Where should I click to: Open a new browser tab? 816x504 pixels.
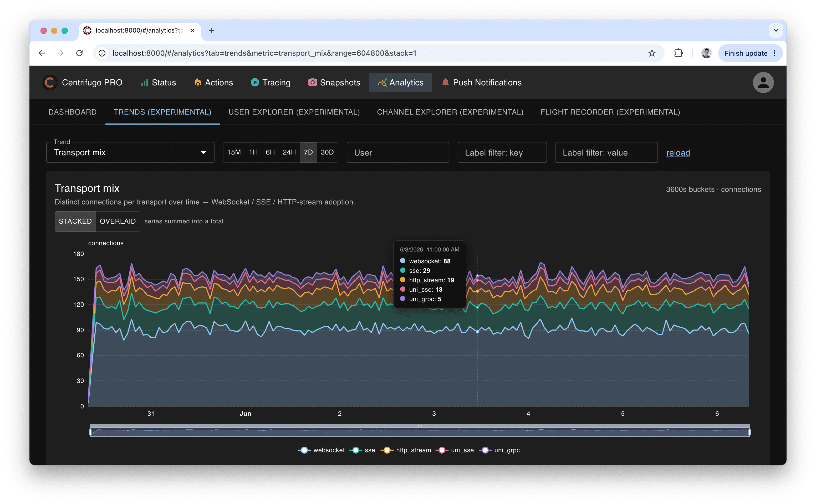(x=211, y=31)
